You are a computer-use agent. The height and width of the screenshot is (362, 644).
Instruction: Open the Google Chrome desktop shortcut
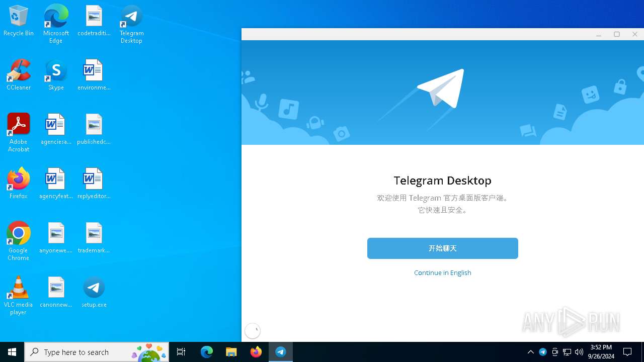pos(19,241)
